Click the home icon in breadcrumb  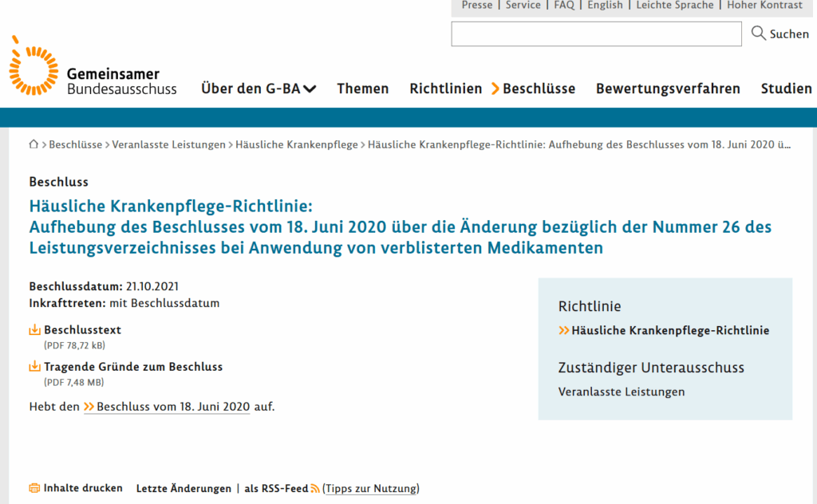point(34,144)
